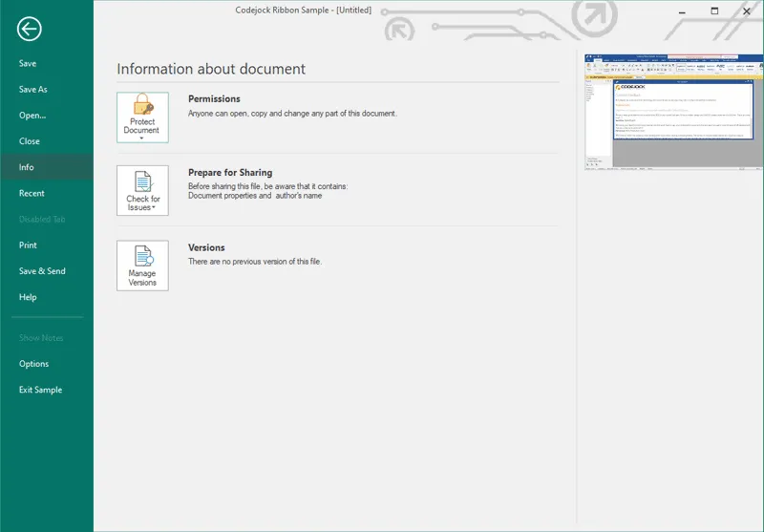
Task: Open the Open... menu item
Action: coord(32,116)
